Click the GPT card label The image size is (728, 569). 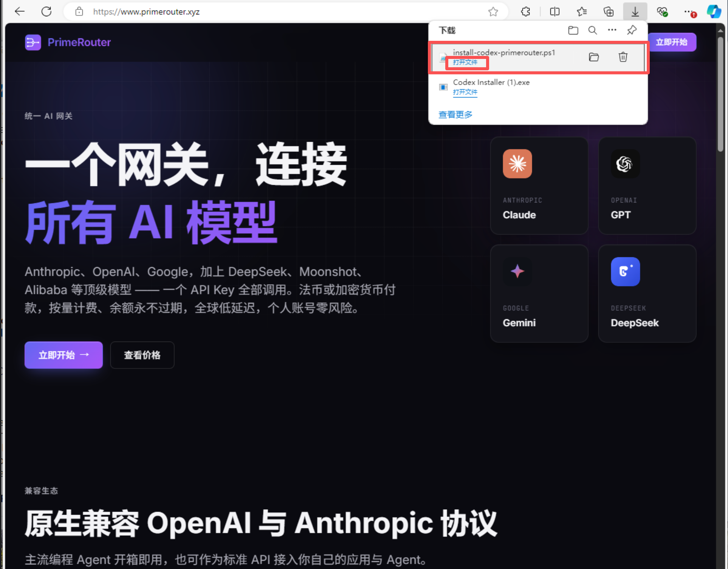tap(621, 215)
